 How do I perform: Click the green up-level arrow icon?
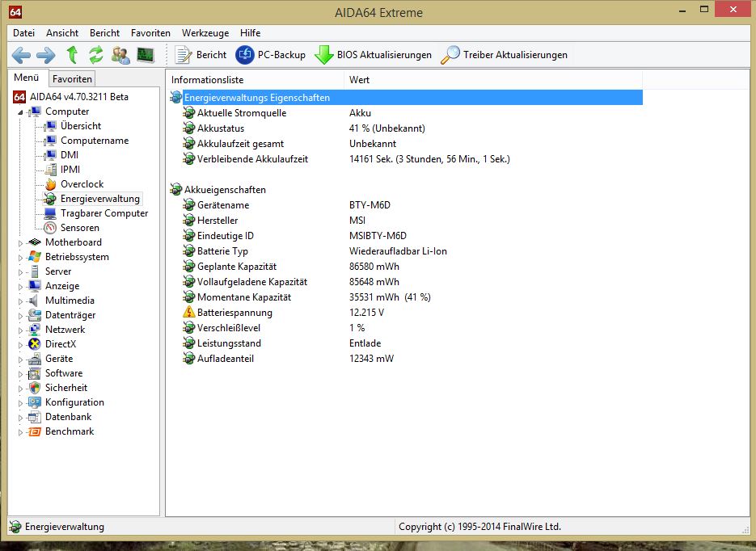(72, 55)
